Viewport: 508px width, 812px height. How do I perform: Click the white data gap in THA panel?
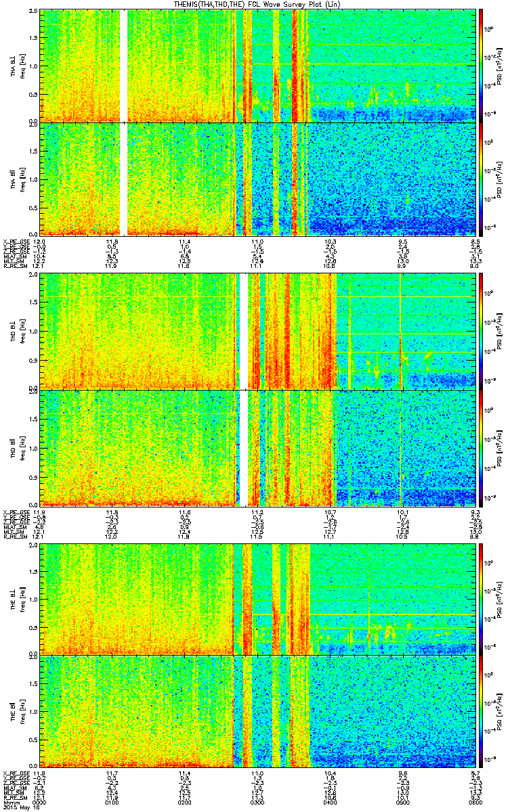tap(123, 122)
